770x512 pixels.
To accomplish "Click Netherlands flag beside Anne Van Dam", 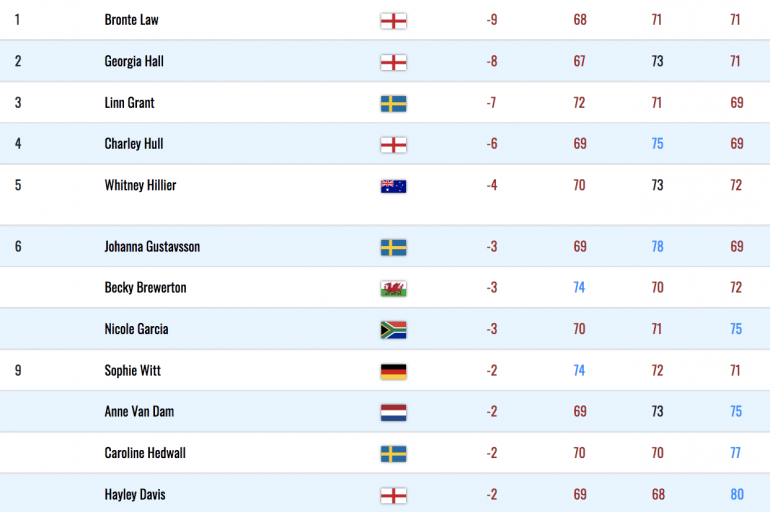I will click(x=393, y=413).
